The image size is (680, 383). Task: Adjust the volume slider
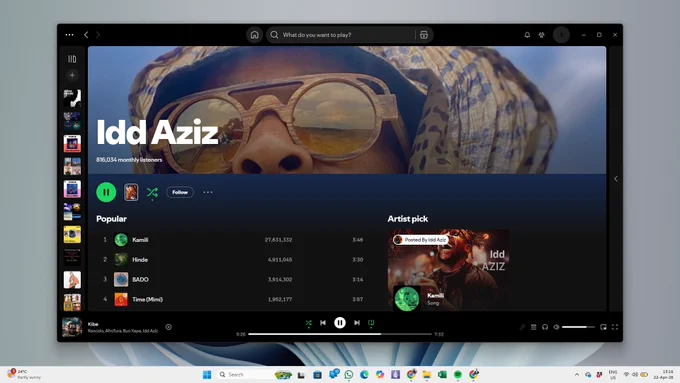click(579, 327)
